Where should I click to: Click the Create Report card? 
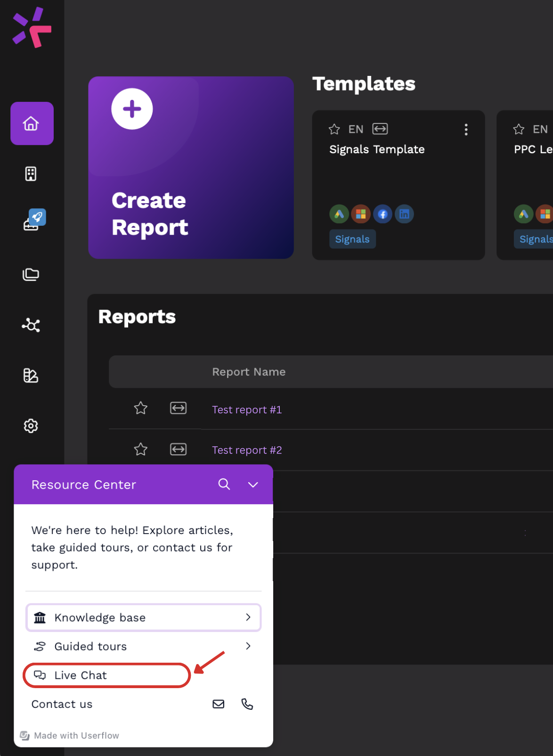pos(191,167)
